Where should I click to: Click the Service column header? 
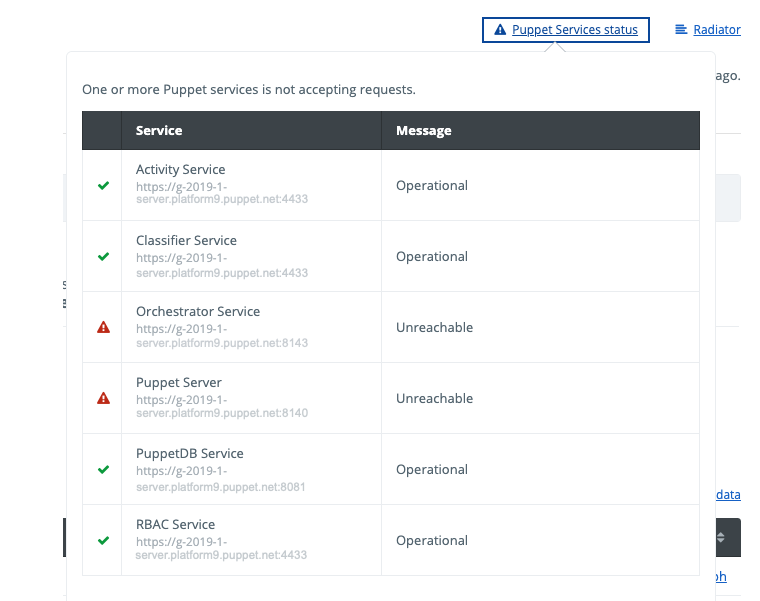tap(159, 130)
